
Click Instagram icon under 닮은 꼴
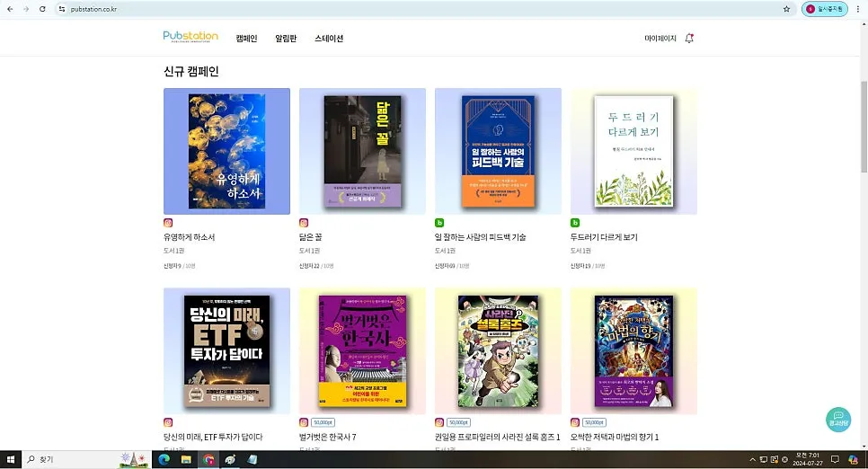click(304, 223)
